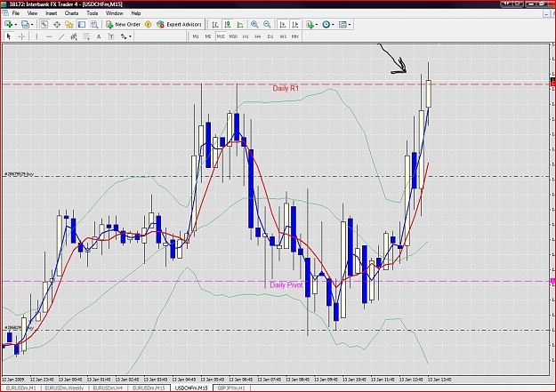Switch chart to Candlesticks icon

tap(228, 25)
